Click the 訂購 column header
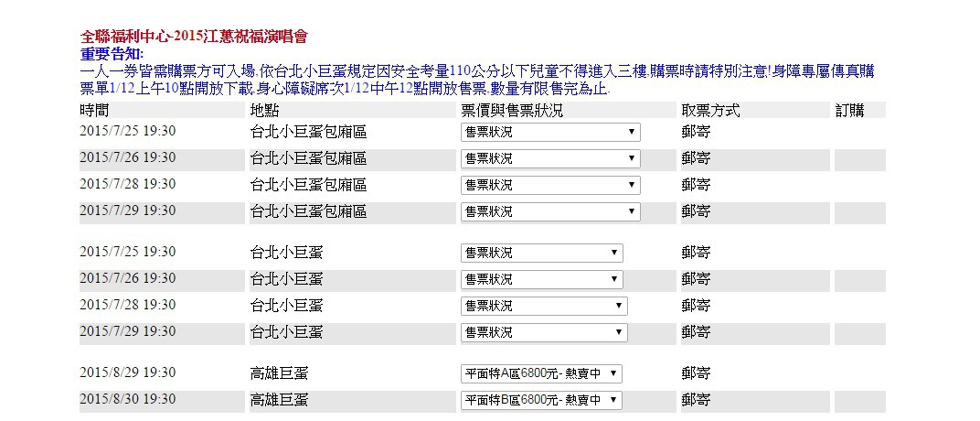980x421 pixels. tap(850, 111)
